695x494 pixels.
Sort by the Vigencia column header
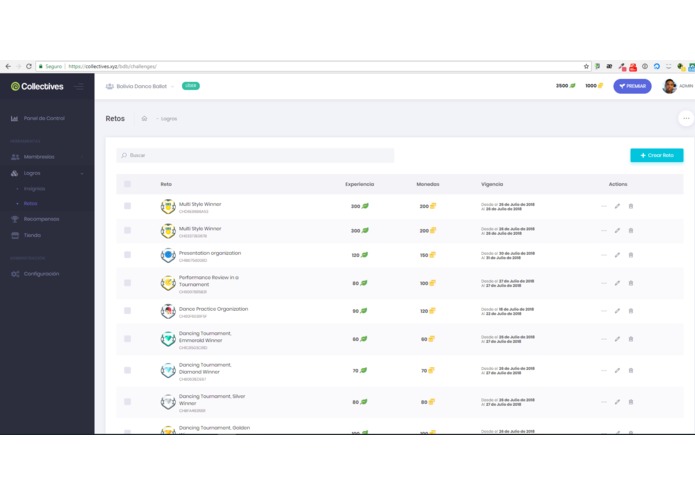[x=492, y=184]
